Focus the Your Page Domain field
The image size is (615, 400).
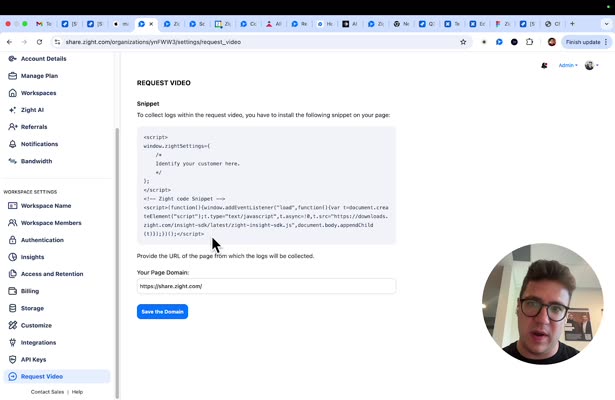266,286
